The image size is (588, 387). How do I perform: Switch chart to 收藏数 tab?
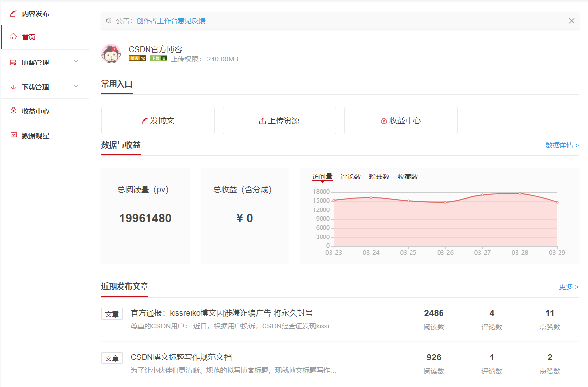click(408, 177)
